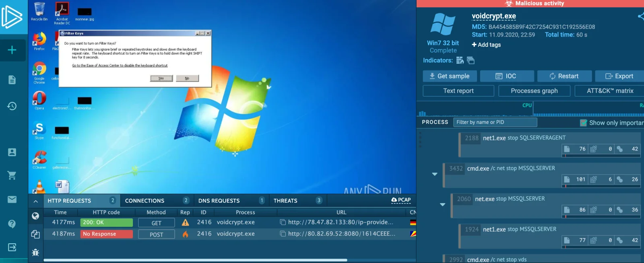Collapse the net.exe stop MSSQLSERVER process tree

point(443,205)
